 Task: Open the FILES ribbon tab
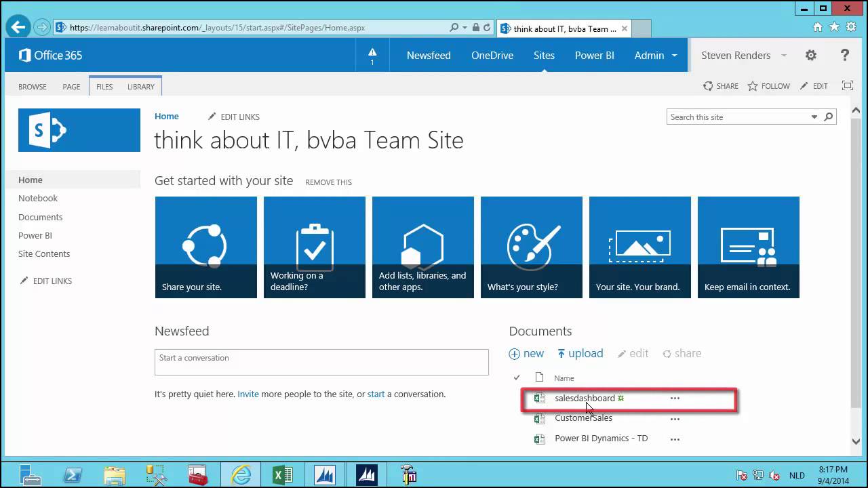[x=104, y=87]
